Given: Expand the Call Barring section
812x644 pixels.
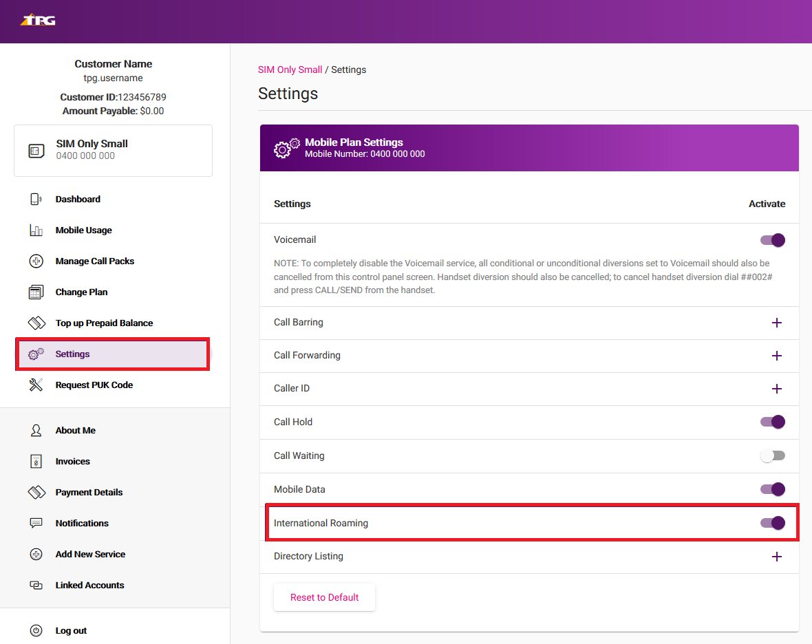Looking at the screenshot, I should pos(777,322).
